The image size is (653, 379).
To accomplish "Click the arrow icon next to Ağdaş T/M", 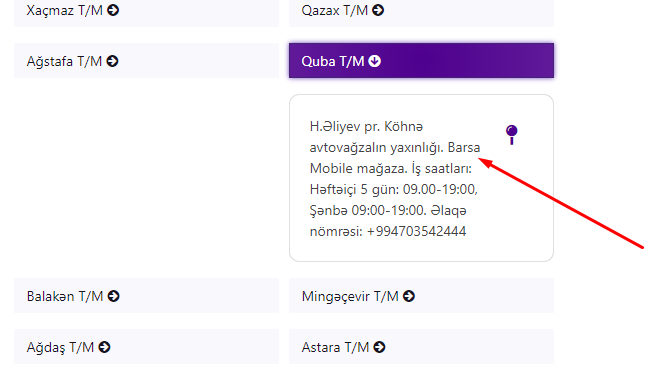I will click(x=104, y=347).
